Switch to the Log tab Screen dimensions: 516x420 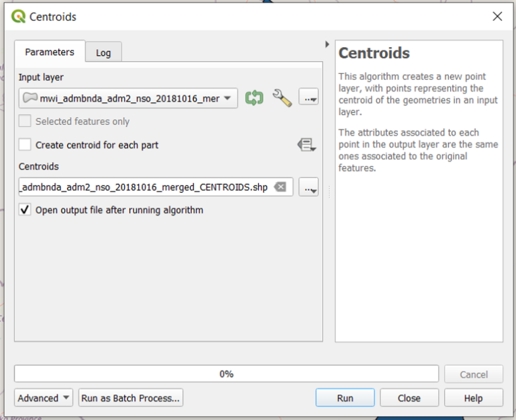point(103,52)
